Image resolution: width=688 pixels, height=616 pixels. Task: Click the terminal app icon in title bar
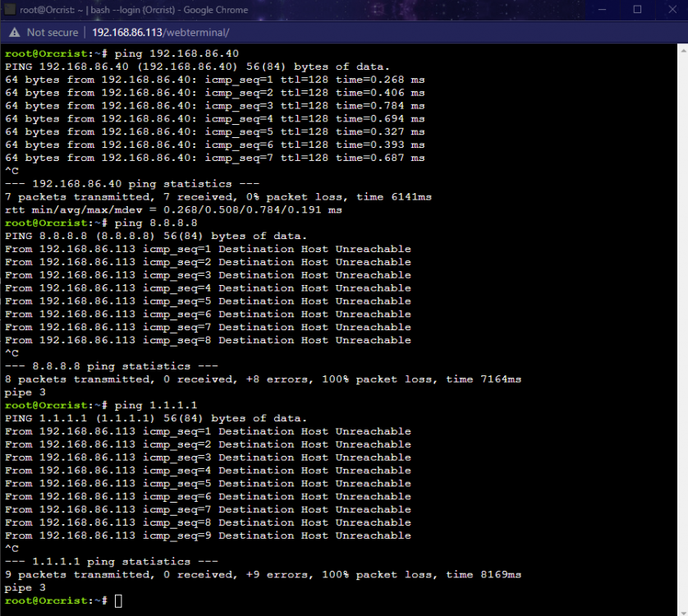tap(10, 9)
